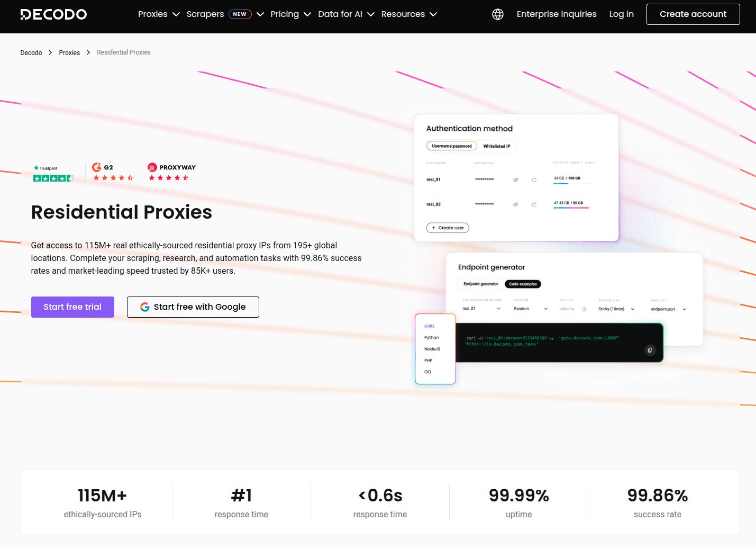The height and width of the screenshot is (548, 756).
Task: Click breadcrumb chevron after Proxies
Action: [x=88, y=52]
